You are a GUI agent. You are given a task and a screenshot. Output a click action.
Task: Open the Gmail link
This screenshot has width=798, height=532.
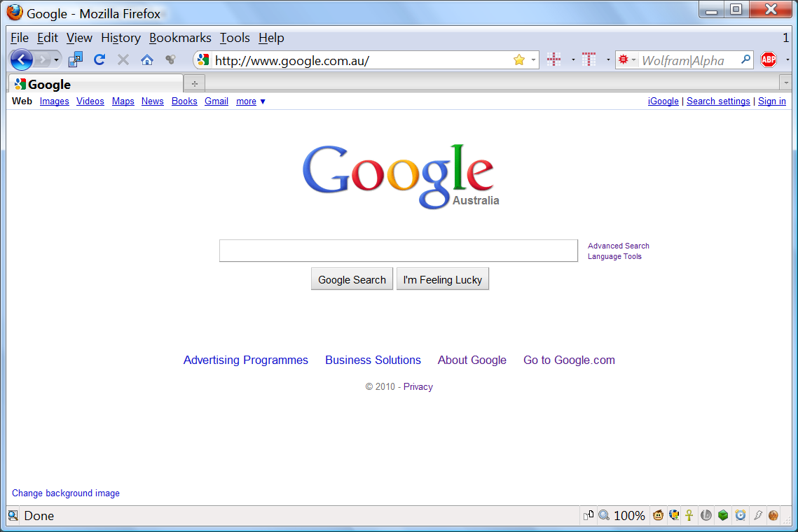coord(216,101)
